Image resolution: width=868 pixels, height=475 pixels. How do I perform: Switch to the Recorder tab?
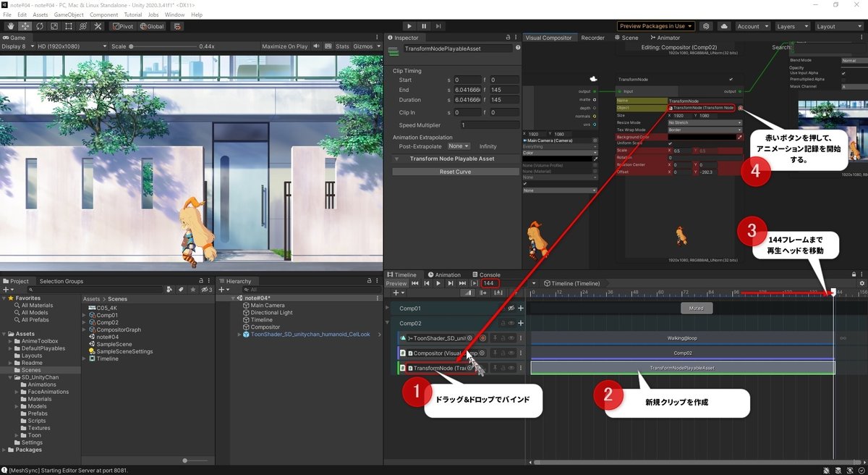tap(592, 38)
